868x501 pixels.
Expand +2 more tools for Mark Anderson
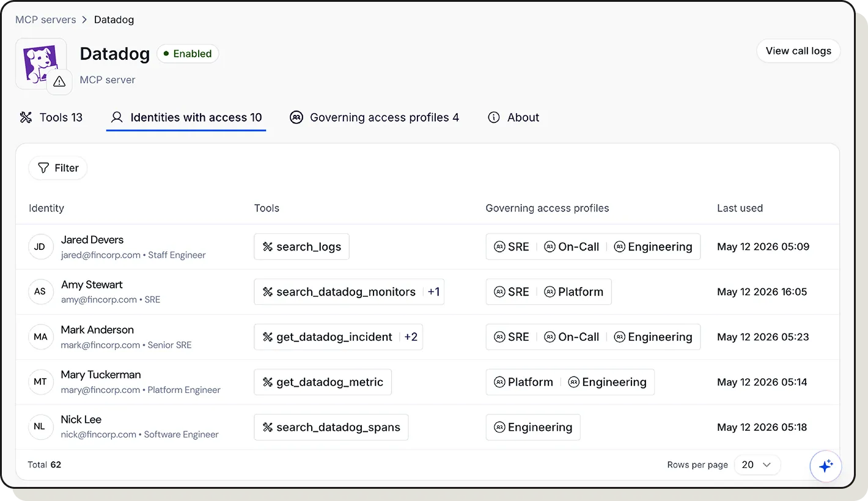[x=411, y=337]
